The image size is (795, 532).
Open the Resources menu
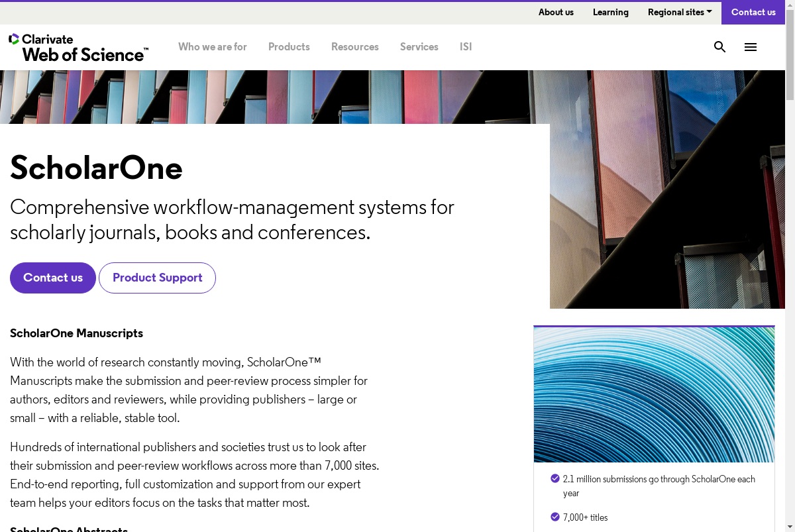click(355, 47)
